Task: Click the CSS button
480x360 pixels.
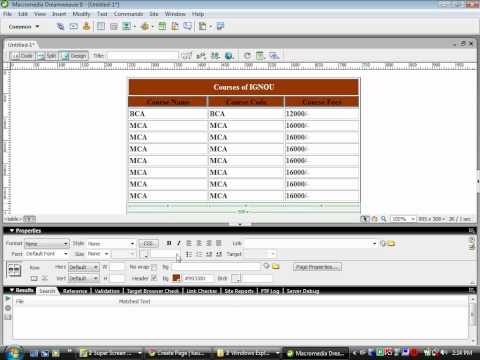Action: 148,244
